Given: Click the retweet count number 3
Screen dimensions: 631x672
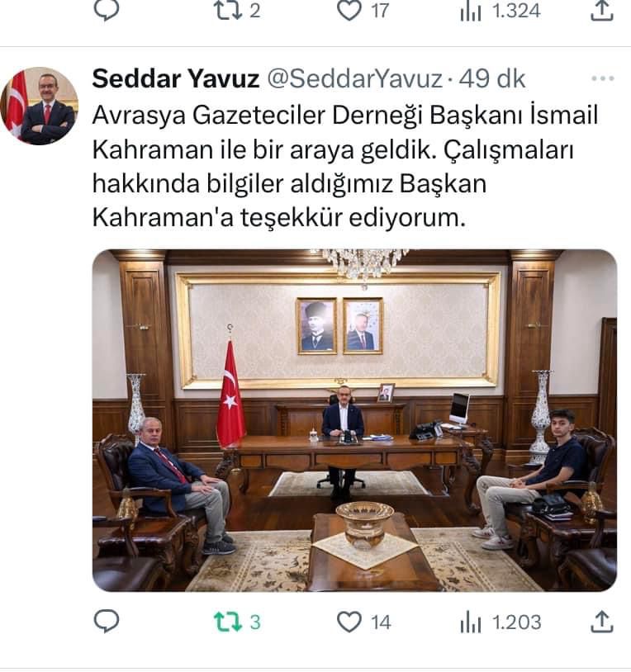Looking at the screenshot, I should coord(255,622).
